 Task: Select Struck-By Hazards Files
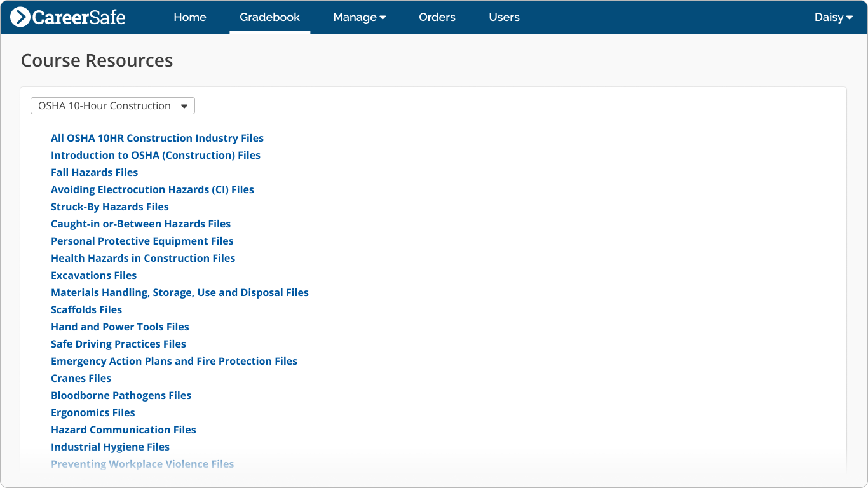[x=109, y=207]
